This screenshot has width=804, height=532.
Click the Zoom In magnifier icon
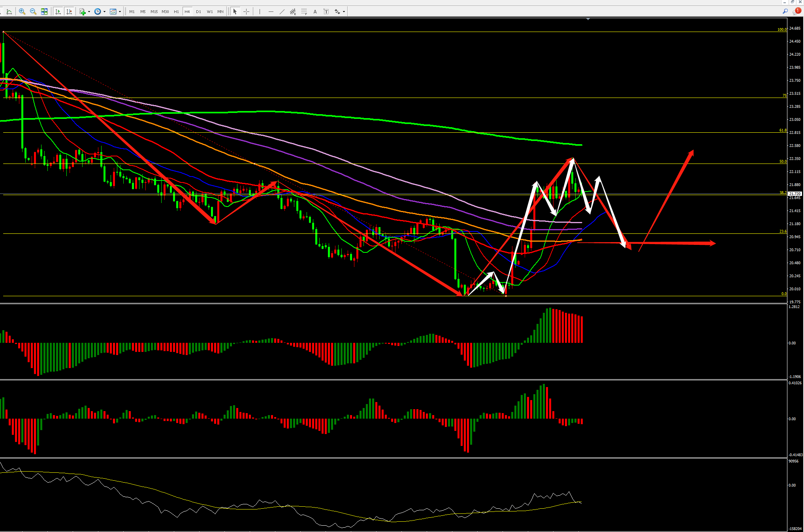tap(22, 11)
